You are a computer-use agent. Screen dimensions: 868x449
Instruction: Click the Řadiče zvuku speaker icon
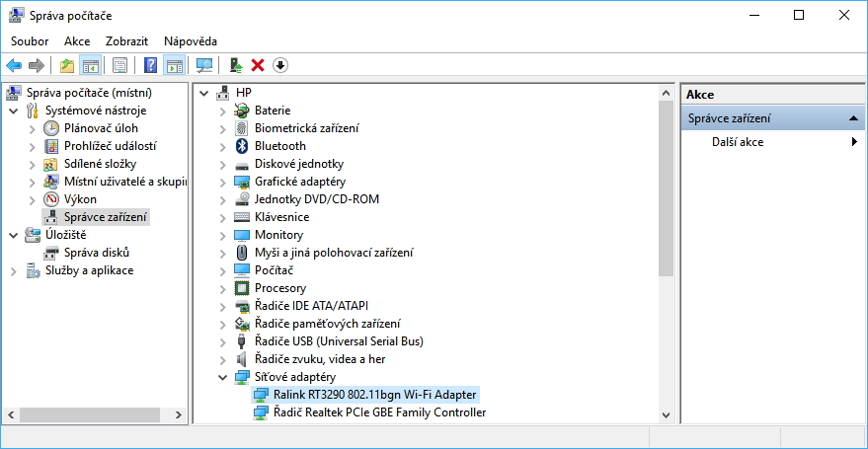pos(242,359)
